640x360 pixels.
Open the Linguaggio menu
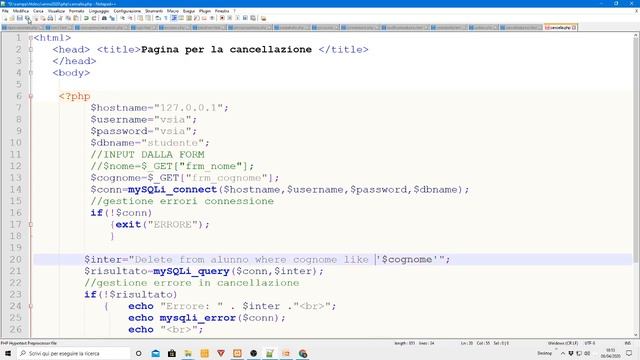click(99, 11)
